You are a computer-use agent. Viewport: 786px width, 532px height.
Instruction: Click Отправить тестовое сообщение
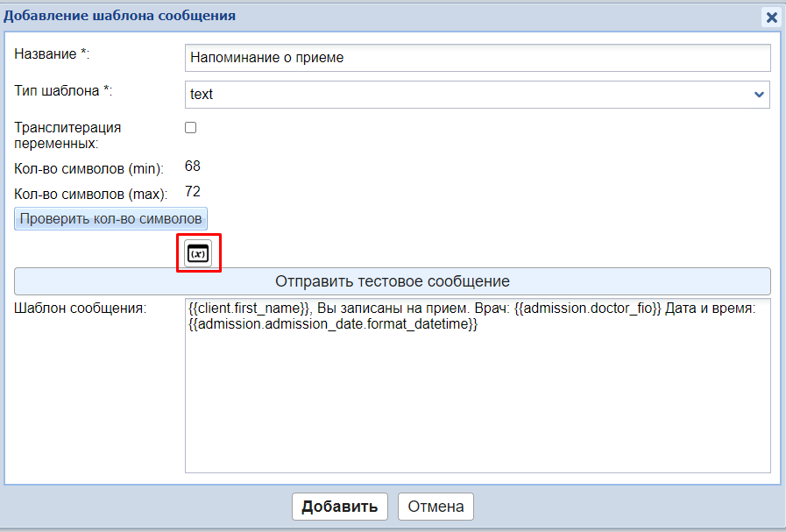pyautogui.click(x=392, y=281)
